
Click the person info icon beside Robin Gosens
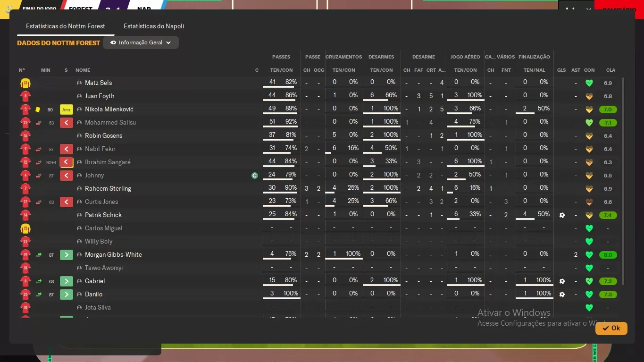tap(79, 136)
